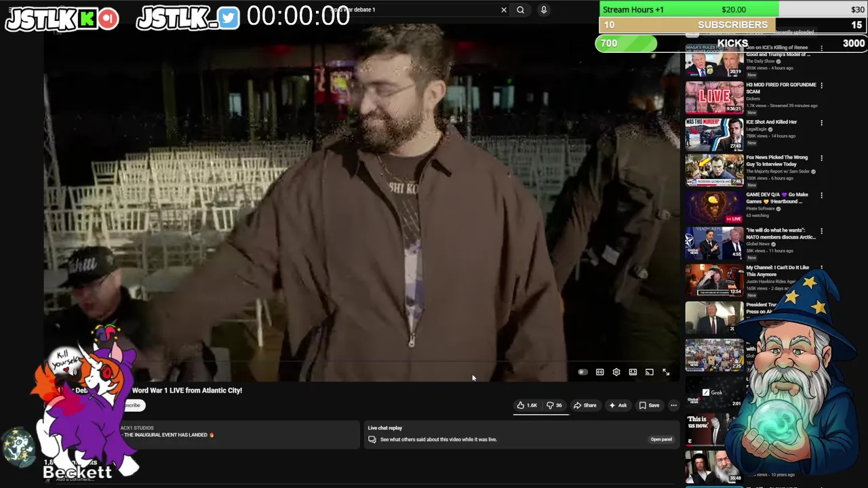Click Pirate Software live thumbnail

(x=714, y=207)
